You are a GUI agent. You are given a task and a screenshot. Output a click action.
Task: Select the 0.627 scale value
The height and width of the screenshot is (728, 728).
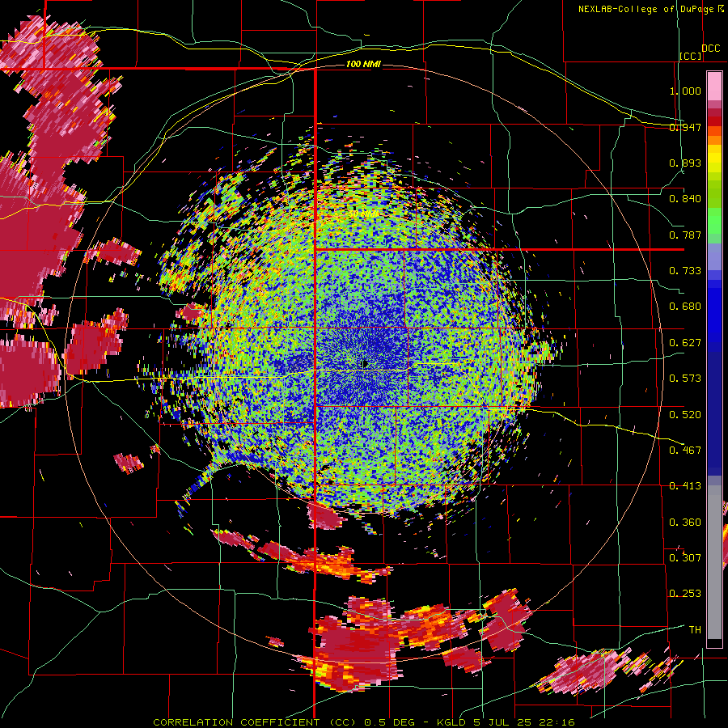click(685, 343)
